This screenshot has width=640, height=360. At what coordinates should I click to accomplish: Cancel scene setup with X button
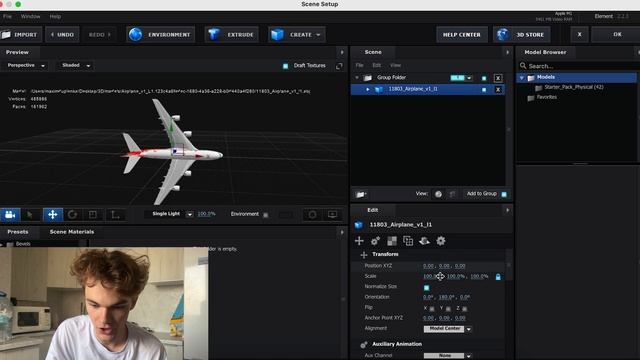[x=579, y=35]
